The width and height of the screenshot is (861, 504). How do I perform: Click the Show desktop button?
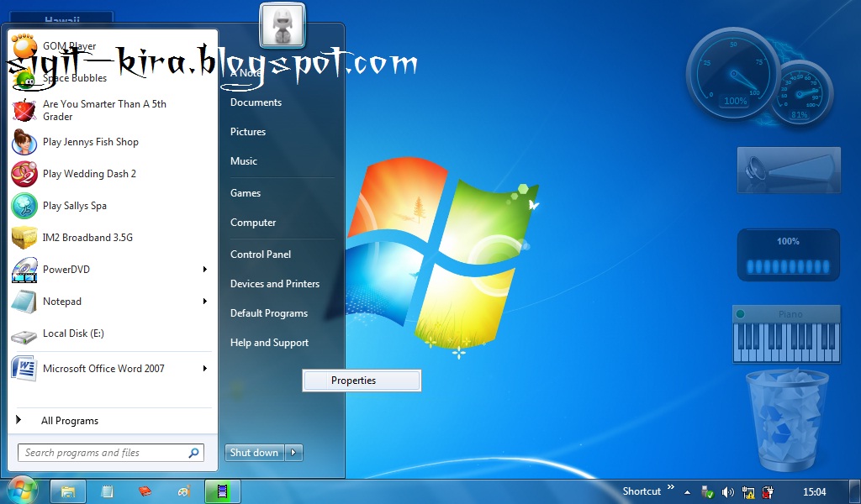coord(855,491)
